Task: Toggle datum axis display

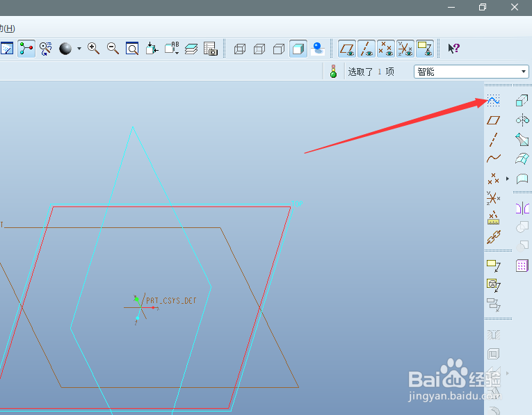Action: click(366, 49)
